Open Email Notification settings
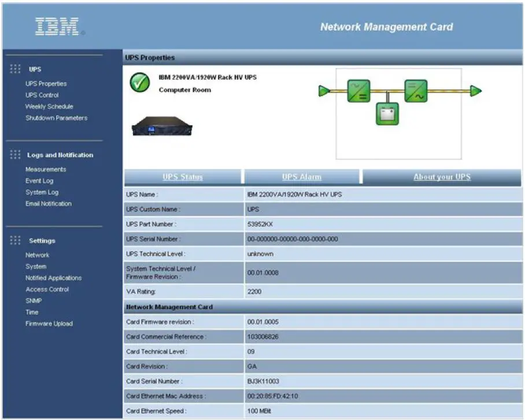 pyautogui.click(x=49, y=203)
